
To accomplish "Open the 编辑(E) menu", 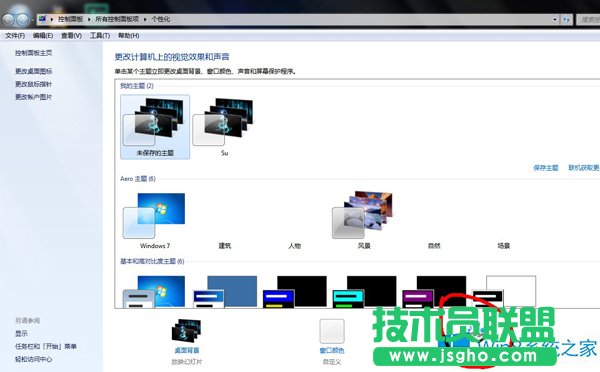I will tap(43, 36).
